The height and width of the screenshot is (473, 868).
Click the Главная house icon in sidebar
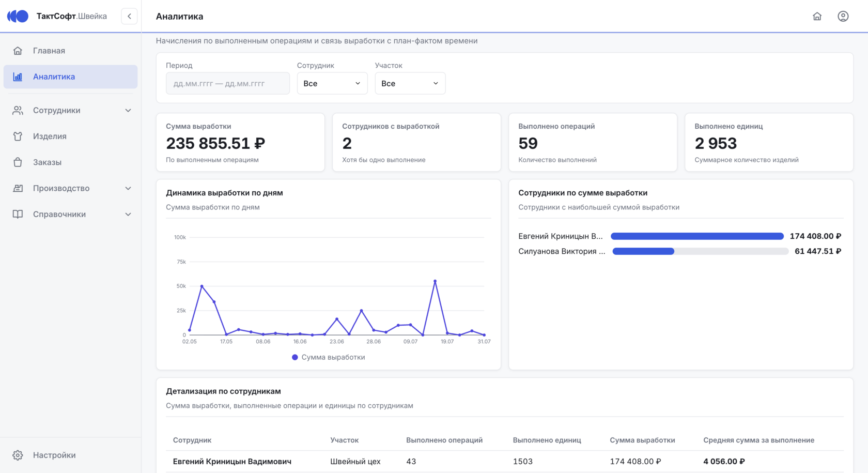pos(18,51)
